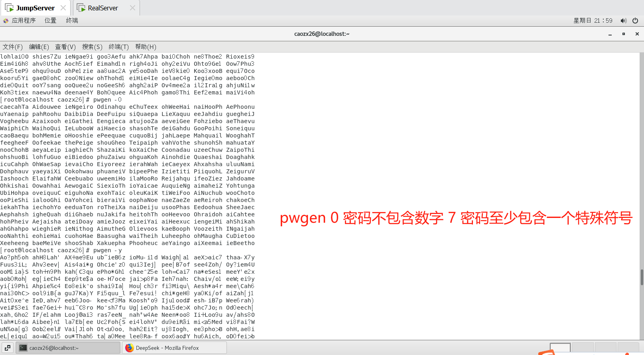Open the 位置 places menu

(50, 20)
